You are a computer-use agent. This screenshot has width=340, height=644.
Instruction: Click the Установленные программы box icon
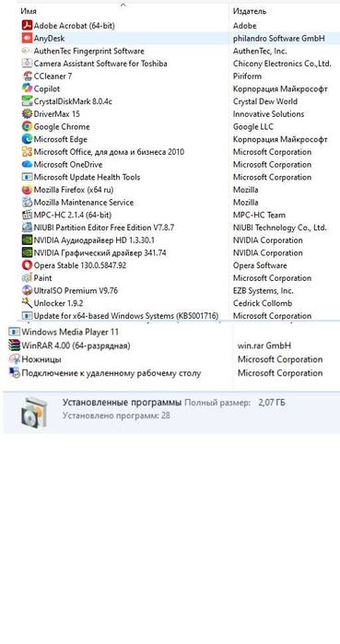point(33,412)
